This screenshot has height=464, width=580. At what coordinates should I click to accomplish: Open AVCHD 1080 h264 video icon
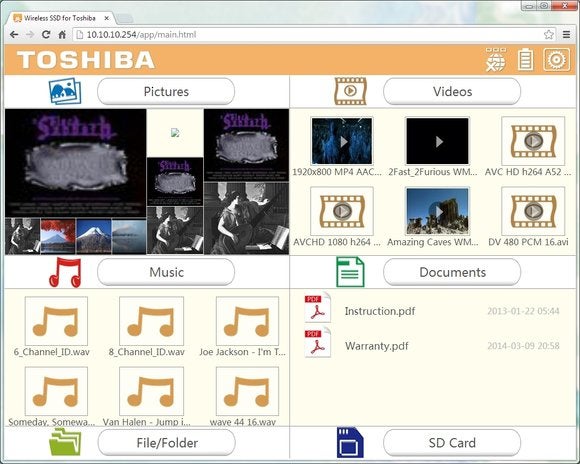tap(342, 211)
